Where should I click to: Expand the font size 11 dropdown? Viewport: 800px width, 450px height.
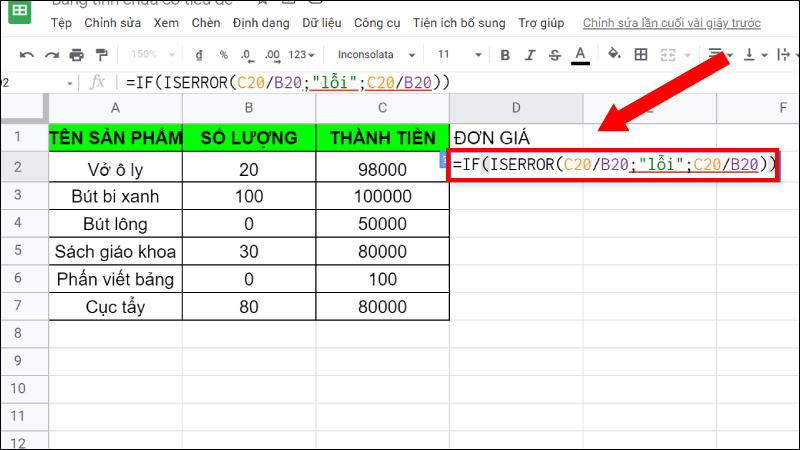click(x=458, y=55)
